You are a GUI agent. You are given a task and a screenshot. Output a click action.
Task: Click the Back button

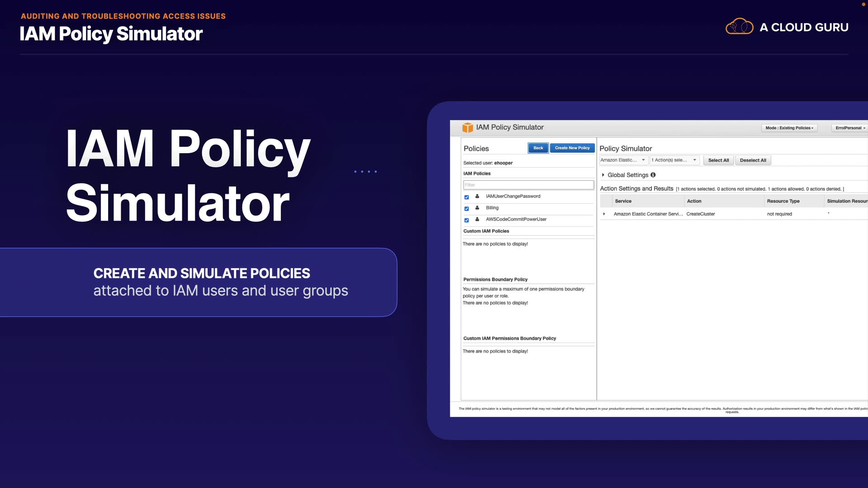tap(538, 148)
